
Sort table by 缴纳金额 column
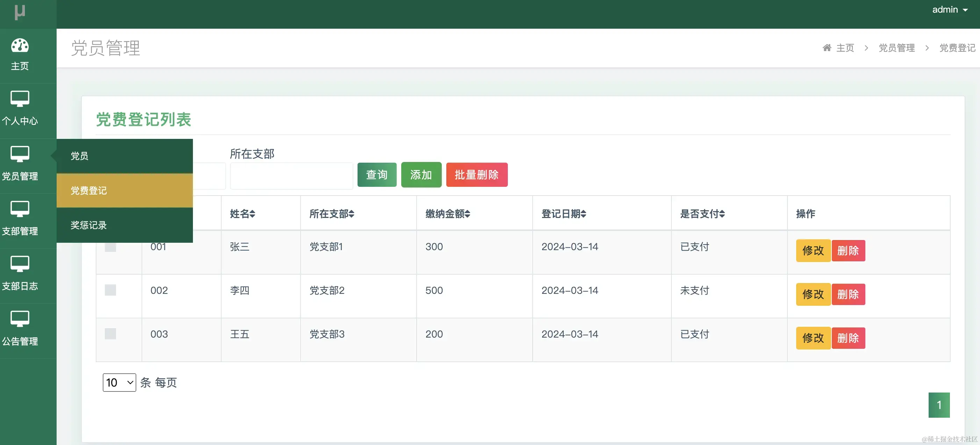(x=448, y=214)
